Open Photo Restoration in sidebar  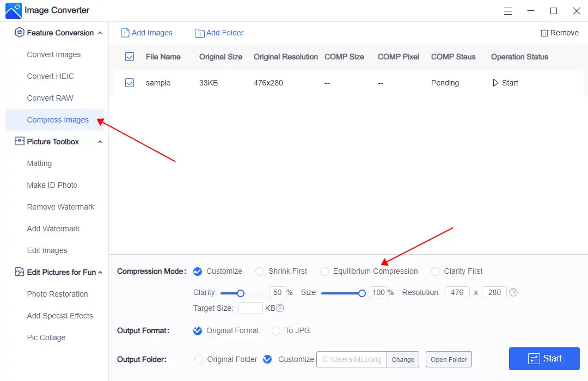pos(57,293)
